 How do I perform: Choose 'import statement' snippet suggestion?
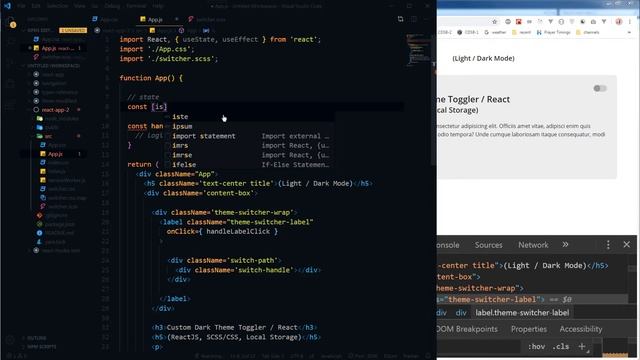[249, 136]
